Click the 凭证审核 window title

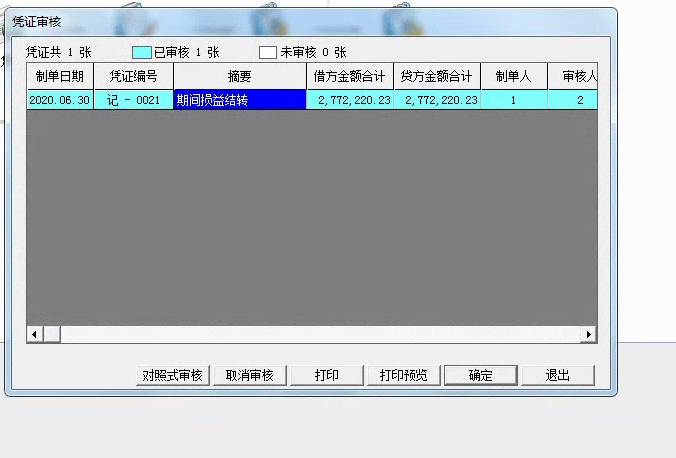37,22
